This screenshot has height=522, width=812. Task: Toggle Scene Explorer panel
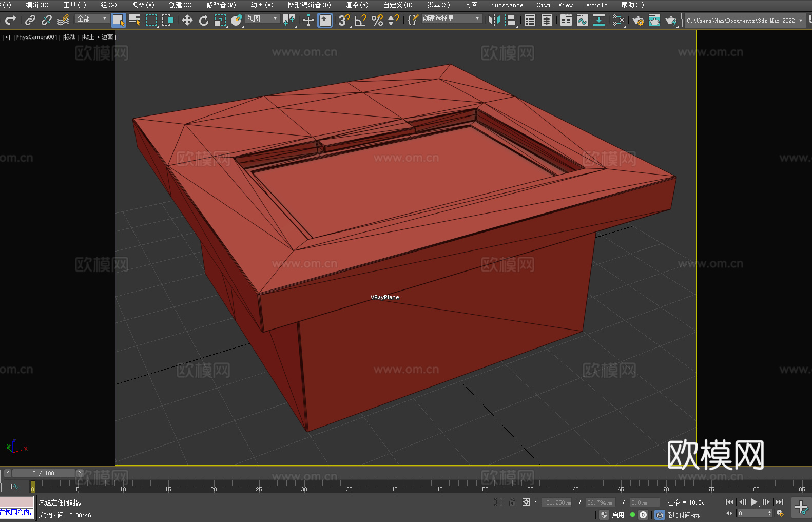coord(530,20)
